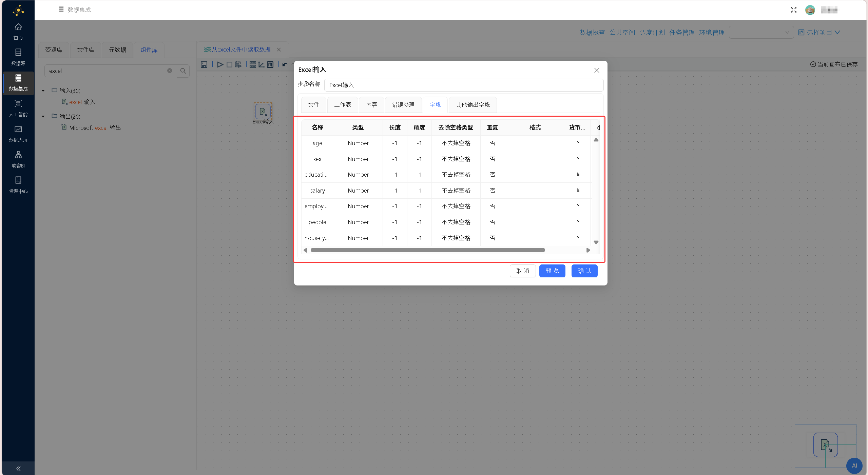Screen dimensions: 868x475
Task: Open the AI assistant floating button
Action: [854, 466]
